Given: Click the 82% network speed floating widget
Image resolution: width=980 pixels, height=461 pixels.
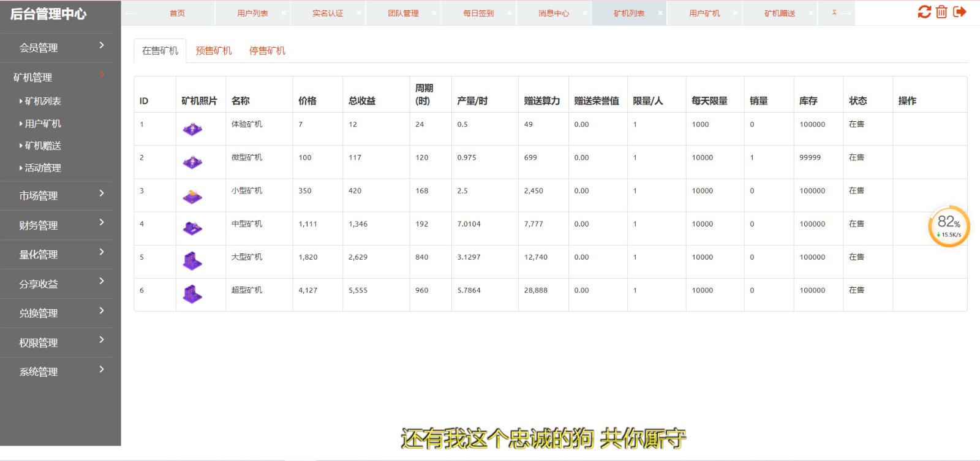Looking at the screenshot, I should coord(949,226).
